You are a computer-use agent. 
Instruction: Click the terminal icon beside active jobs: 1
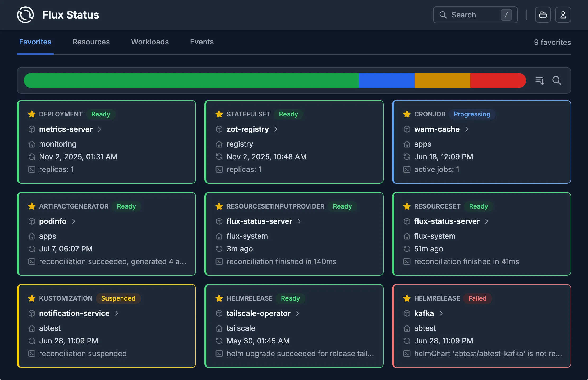point(407,169)
